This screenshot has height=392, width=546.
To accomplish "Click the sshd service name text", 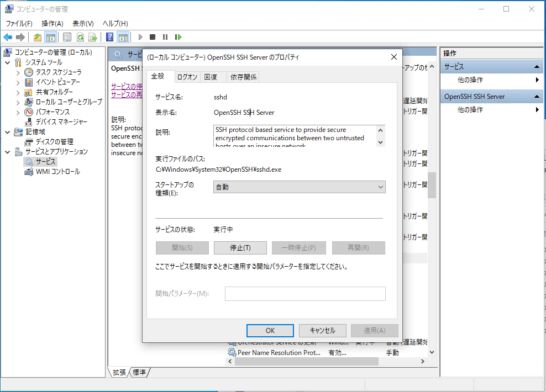I will (x=221, y=97).
